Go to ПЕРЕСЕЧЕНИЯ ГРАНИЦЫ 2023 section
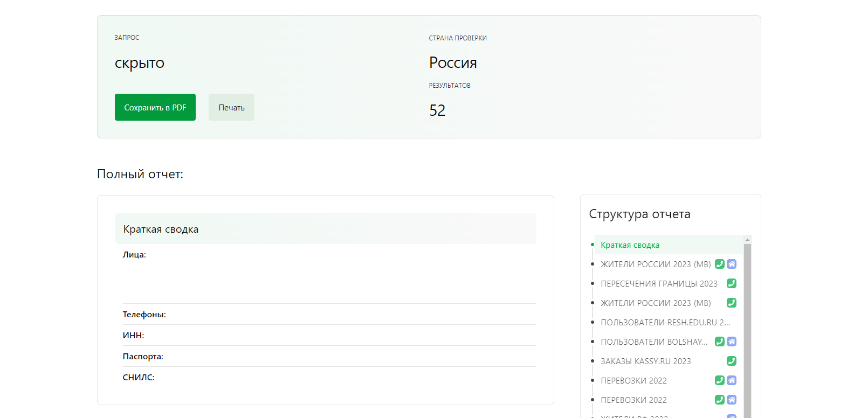Screen dimensions: 868x418 click(x=659, y=284)
